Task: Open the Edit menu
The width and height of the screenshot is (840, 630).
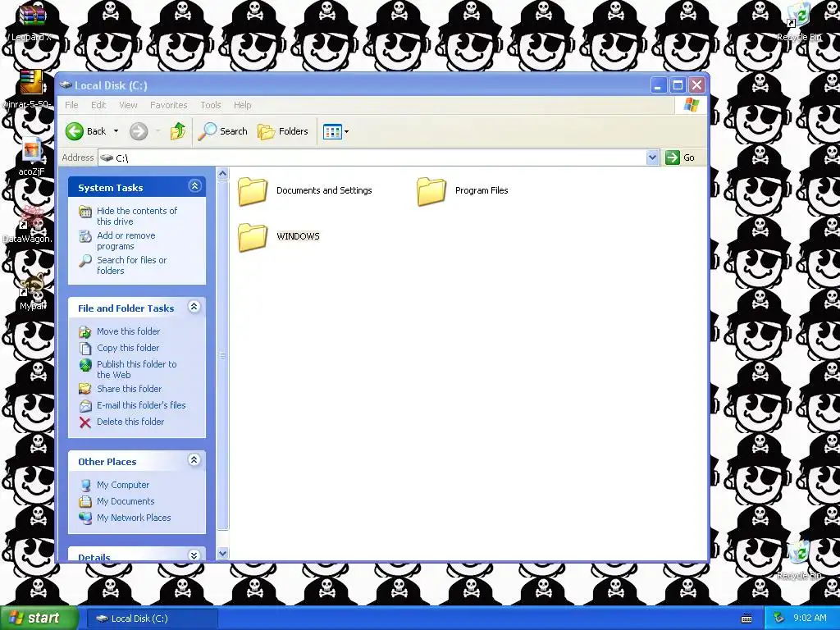Action: (x=98, y=105)
